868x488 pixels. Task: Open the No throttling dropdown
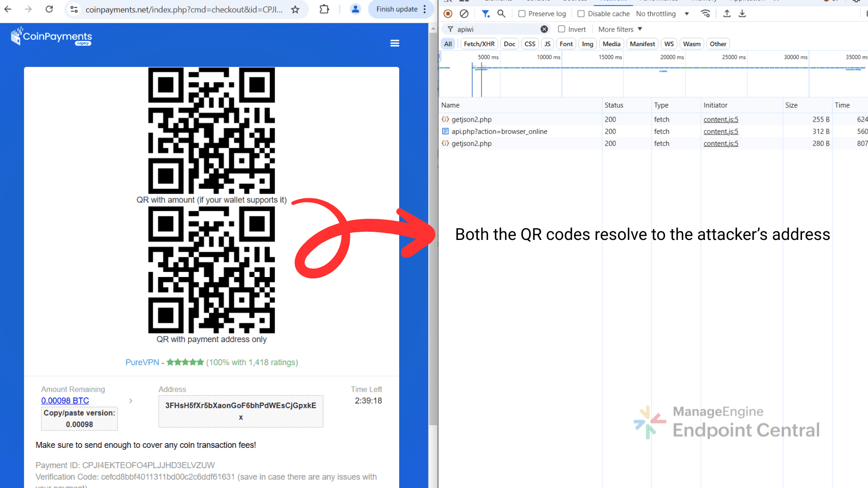click(662, 14)
